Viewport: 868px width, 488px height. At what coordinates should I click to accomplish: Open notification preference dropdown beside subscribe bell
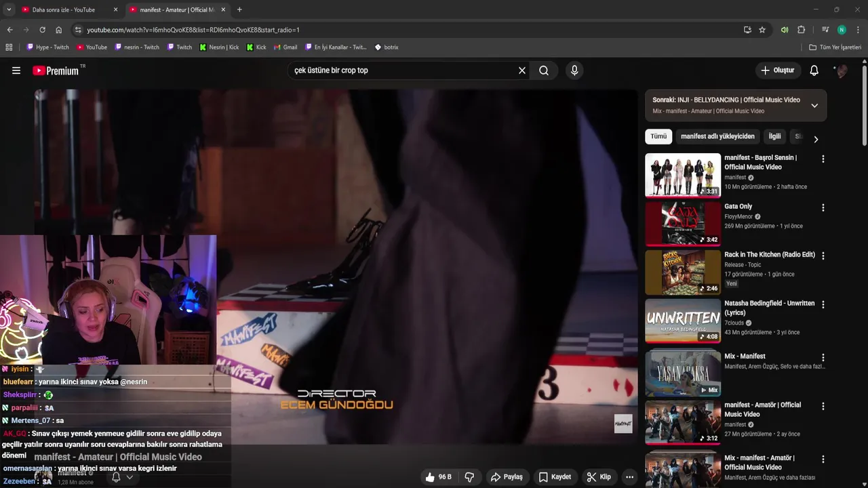point(130,477)
